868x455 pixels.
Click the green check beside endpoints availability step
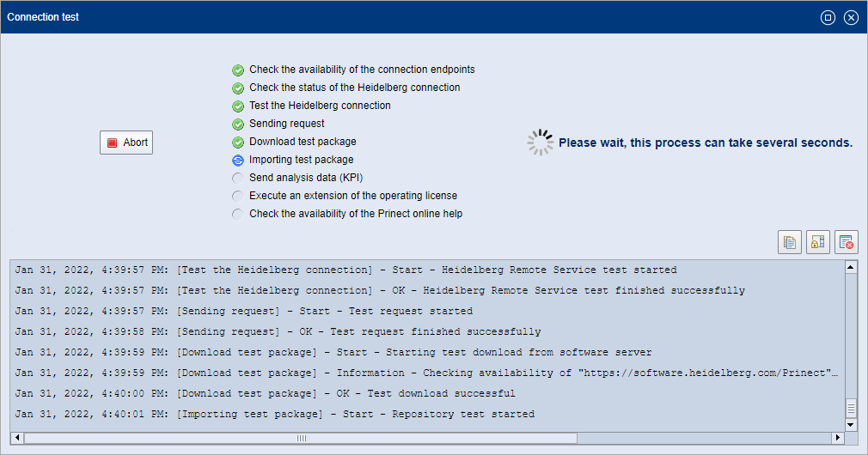pyautogui.click(x=237, y=70)
